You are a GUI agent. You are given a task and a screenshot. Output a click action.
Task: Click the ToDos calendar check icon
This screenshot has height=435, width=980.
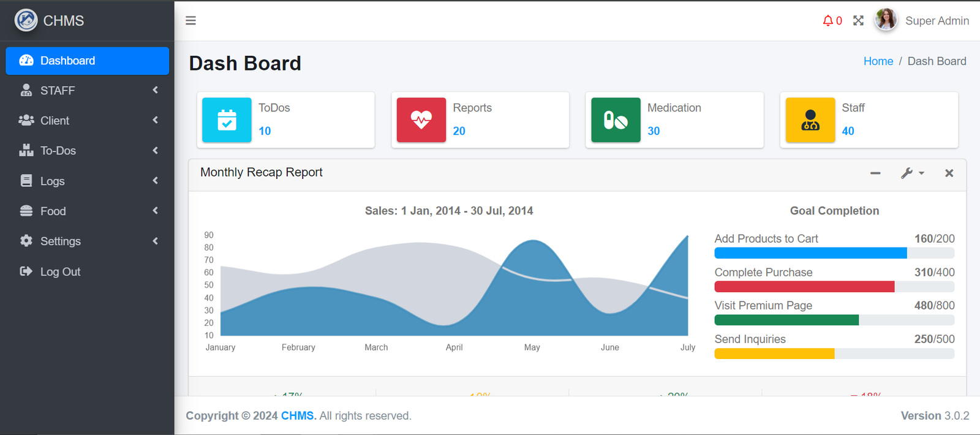pyautogui.click(x=227, y=120)
